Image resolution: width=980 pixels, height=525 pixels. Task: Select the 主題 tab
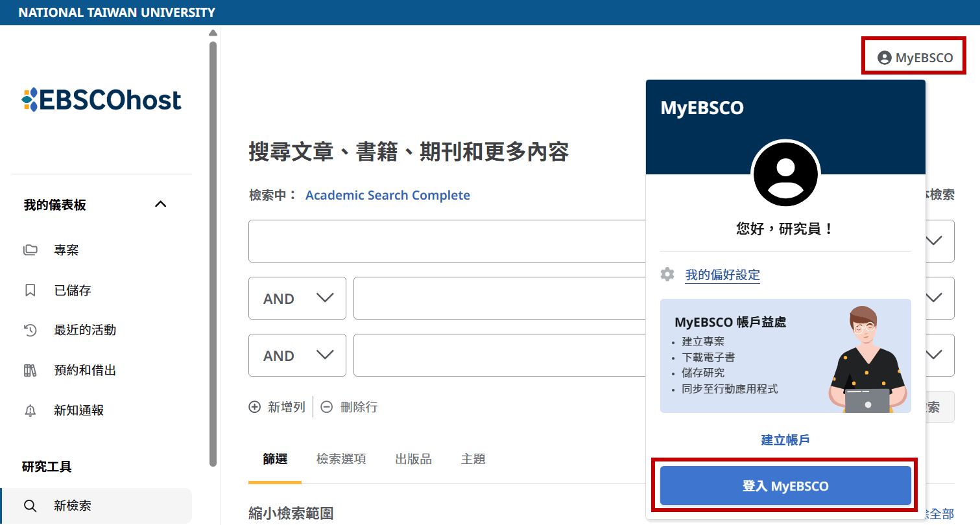coord(473,459)
